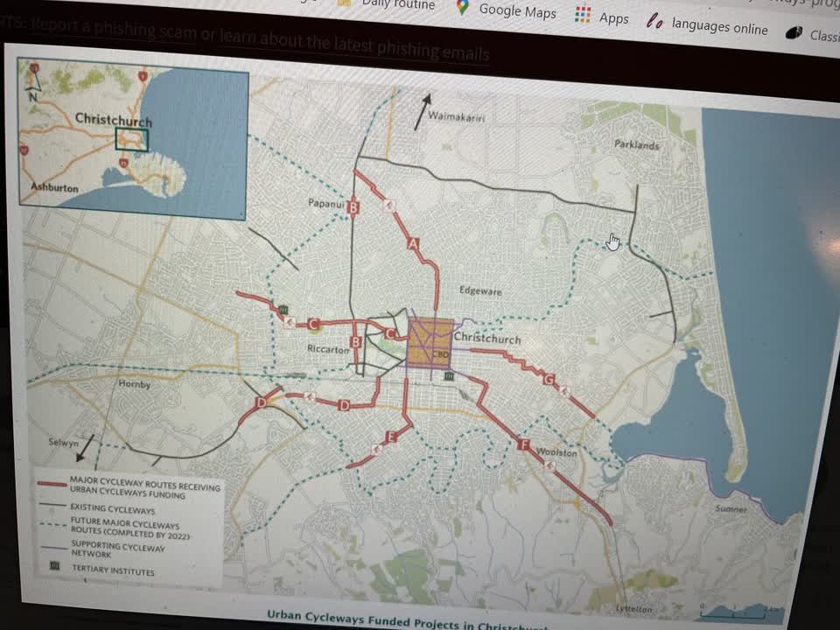
Task: Click the 'Woolston' map label
Action: 556,452
